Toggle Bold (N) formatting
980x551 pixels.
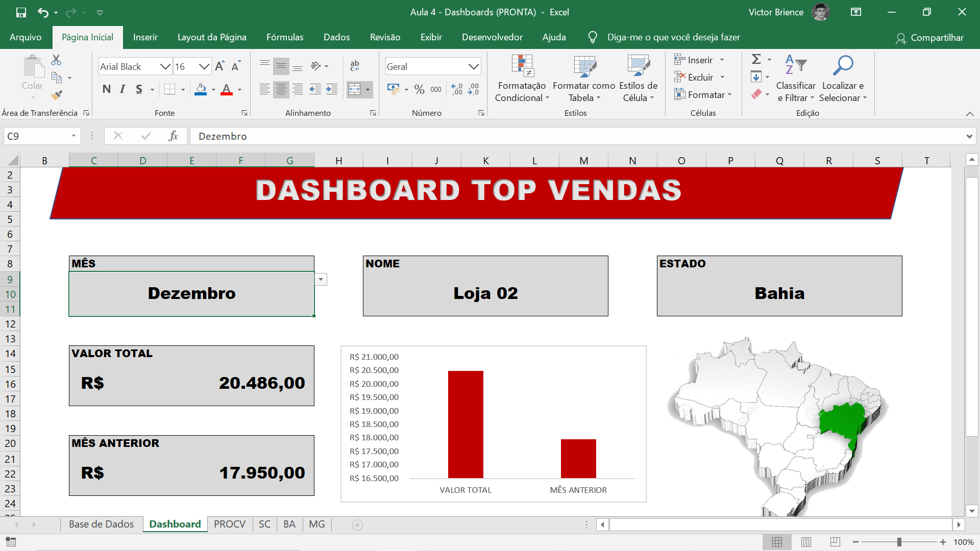pyautogui.click(x=107, y=89)
